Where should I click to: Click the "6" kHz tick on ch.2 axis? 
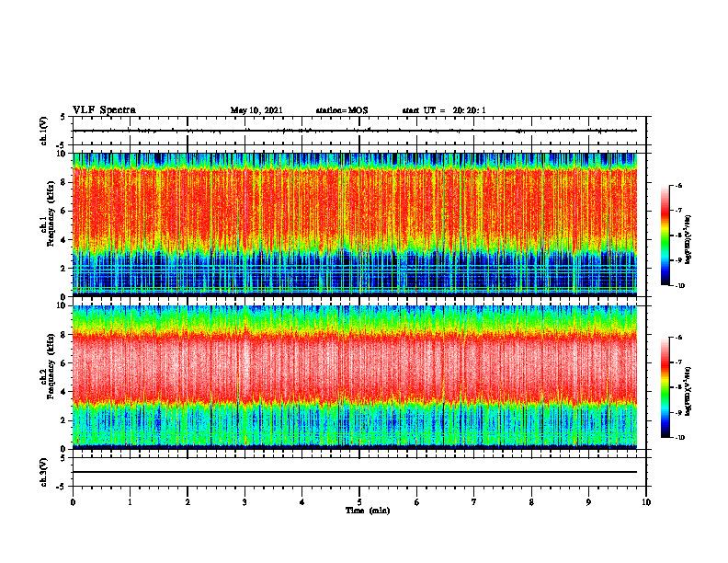pyautogui.click(x=63, y=363)
